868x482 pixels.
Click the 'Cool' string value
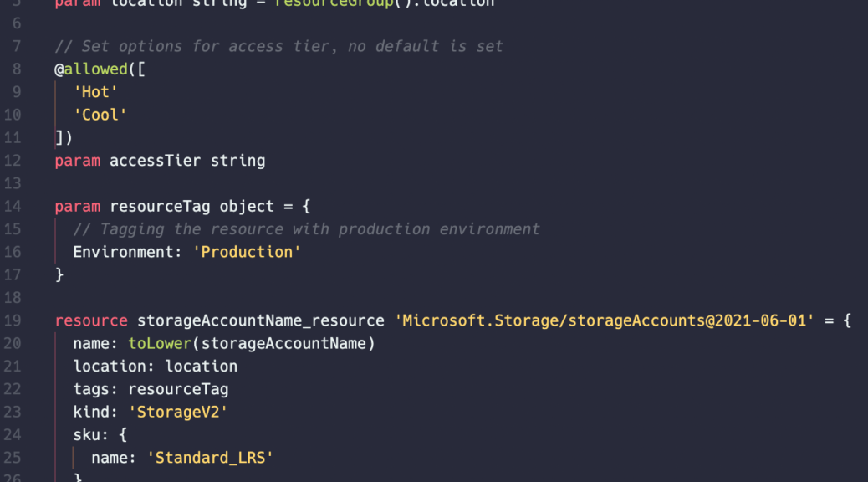pos(100,115)
